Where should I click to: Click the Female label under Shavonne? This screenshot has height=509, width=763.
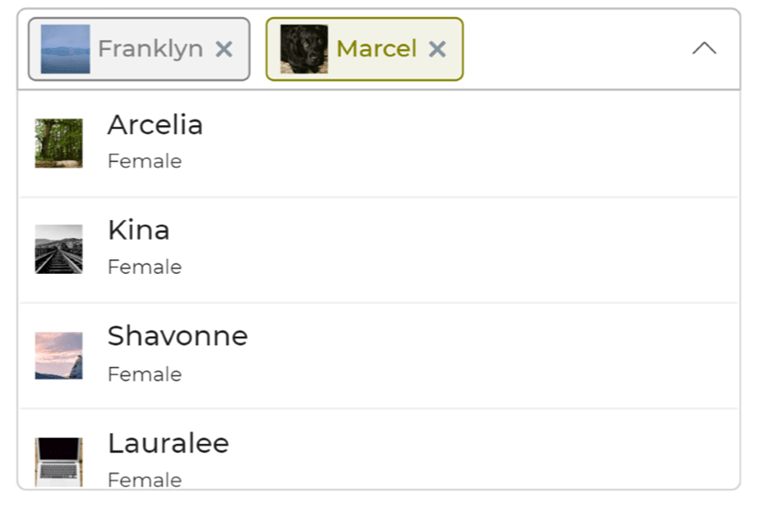(x=145, y=374)
